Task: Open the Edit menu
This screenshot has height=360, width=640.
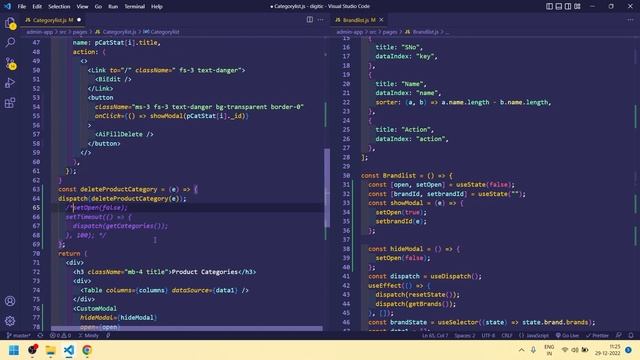Action: 37,7
